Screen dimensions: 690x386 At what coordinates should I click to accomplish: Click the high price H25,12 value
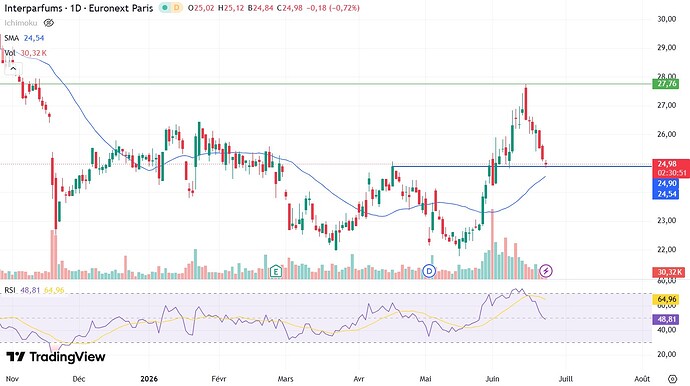231,8
